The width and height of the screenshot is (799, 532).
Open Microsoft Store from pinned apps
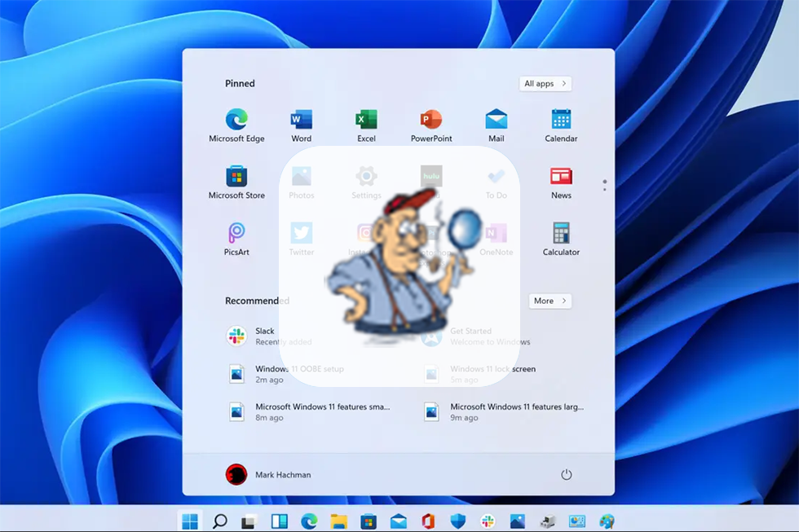236,182
